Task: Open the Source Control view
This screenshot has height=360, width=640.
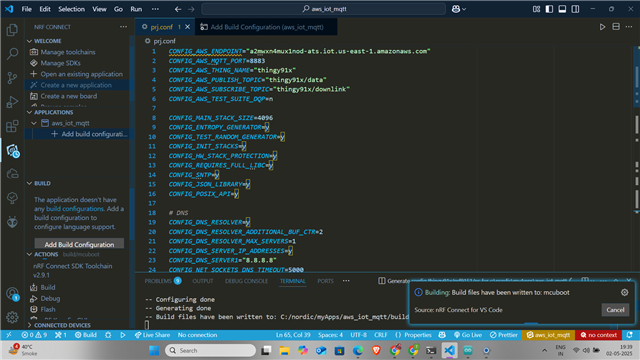Action: tap(12, 78)
